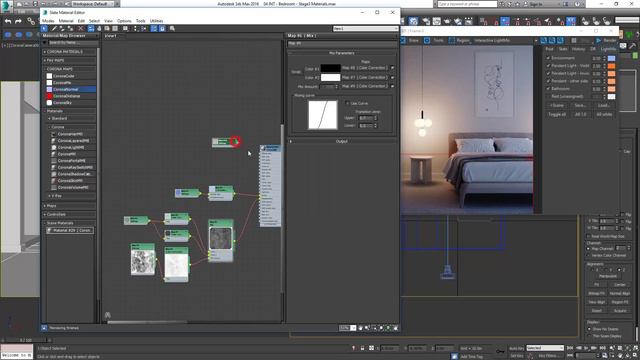
Task: Click the mixing curve preview thumbnail
Action: click(x=322, y=115)
